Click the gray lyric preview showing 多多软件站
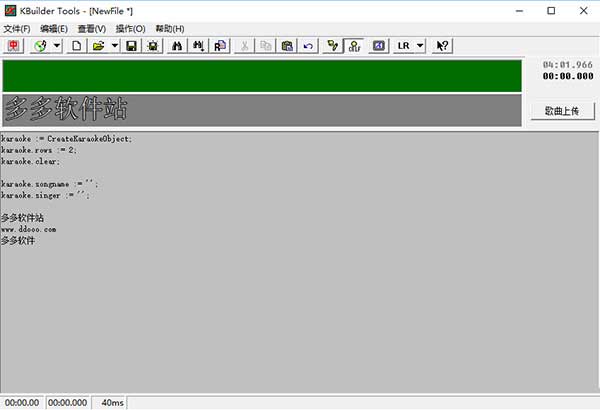This screenshot has width=600, height=410. [x=262, y=110]
